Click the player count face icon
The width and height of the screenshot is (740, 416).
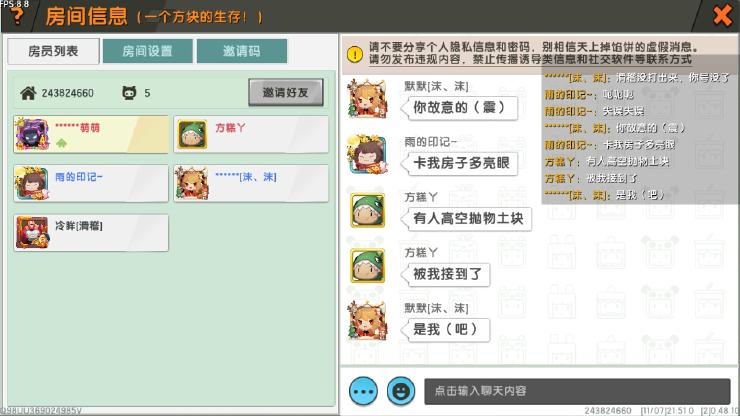click(129, 93)
